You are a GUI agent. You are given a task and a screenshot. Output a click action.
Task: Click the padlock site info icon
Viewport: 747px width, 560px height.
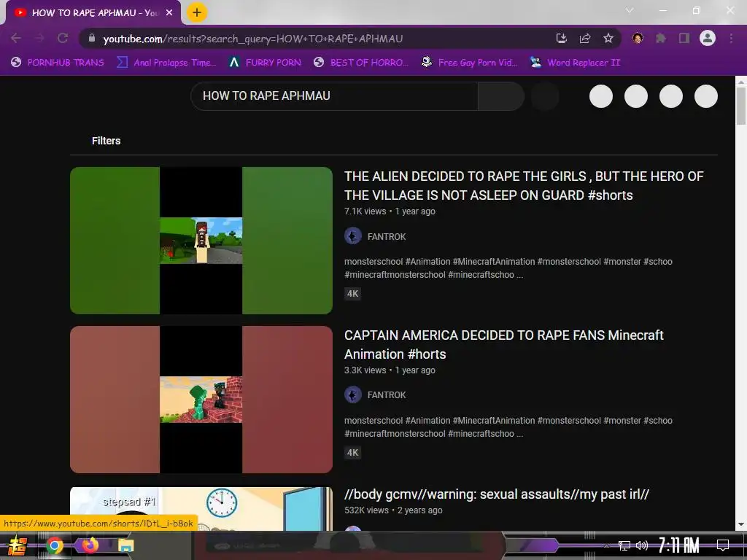coord(92,38)
